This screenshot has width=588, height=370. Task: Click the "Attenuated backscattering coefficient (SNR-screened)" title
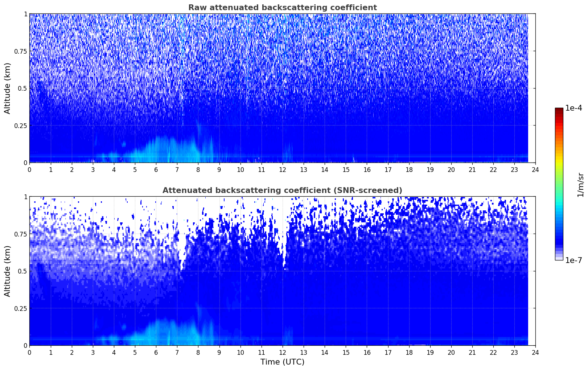pyautogui.click(x=282, y=190)
